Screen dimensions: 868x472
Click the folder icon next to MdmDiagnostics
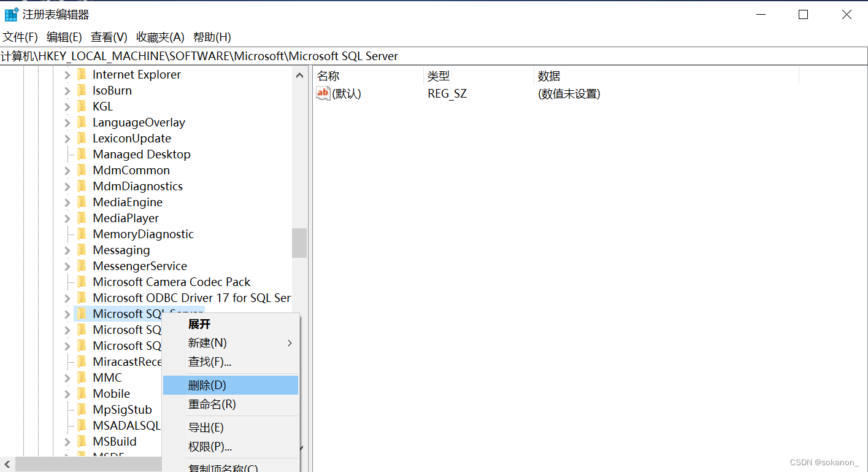point(82,186)
